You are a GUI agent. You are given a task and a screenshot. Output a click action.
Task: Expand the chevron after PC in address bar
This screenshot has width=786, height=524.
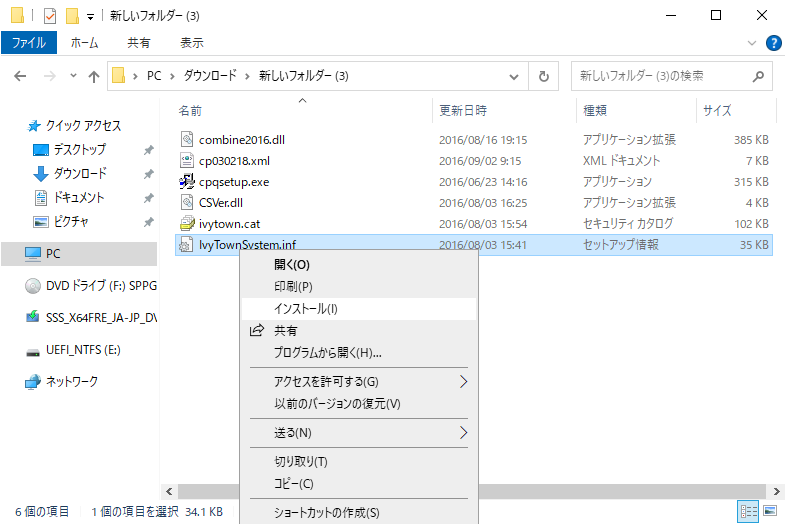[172, 76]
